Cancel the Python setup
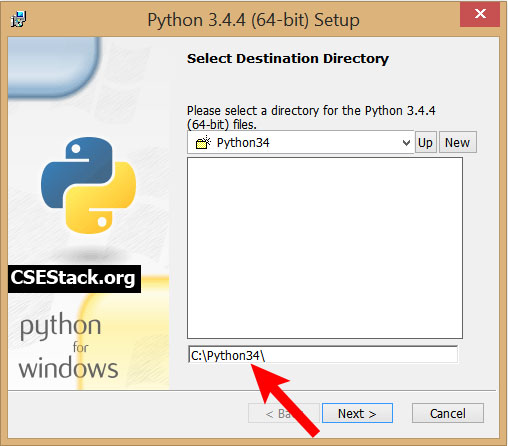Image resolution: width=508 pixels, height=446 pixels. 448,413
